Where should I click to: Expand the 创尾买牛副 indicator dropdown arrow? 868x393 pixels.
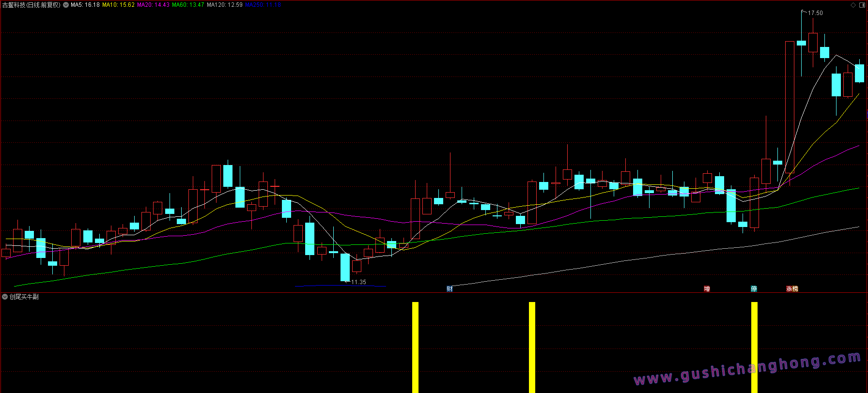tap(5, 297)
